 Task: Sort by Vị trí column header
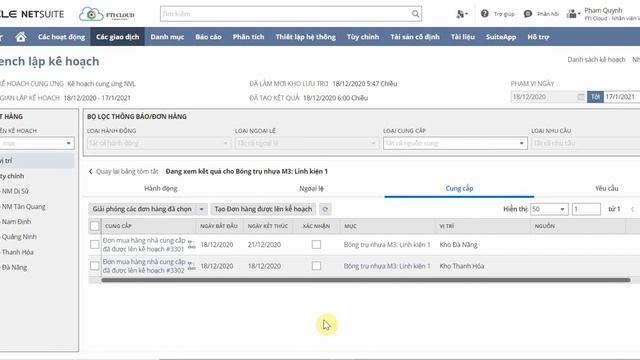[447, 226]
